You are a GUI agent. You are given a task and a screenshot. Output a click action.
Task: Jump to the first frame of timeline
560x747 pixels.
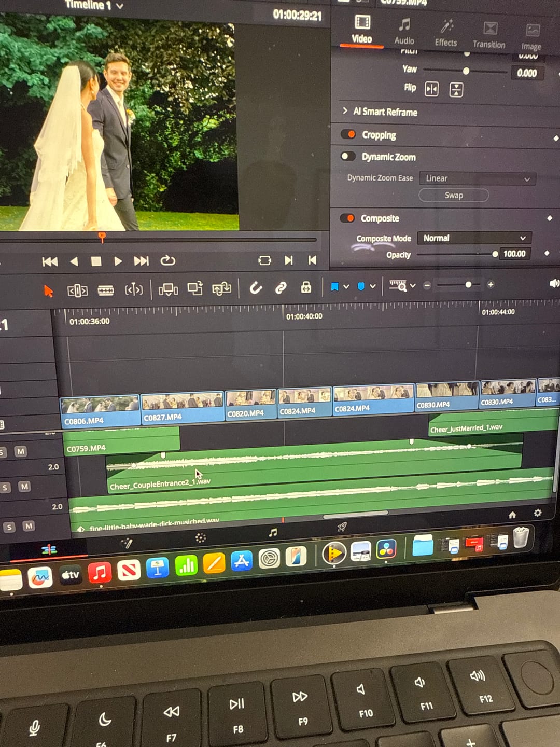click(x=50, y=262)
